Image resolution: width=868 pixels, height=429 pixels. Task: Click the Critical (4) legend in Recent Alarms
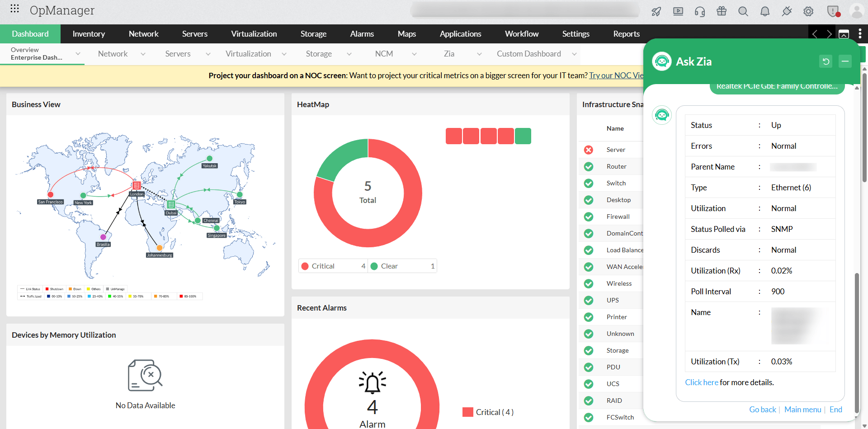488,412
